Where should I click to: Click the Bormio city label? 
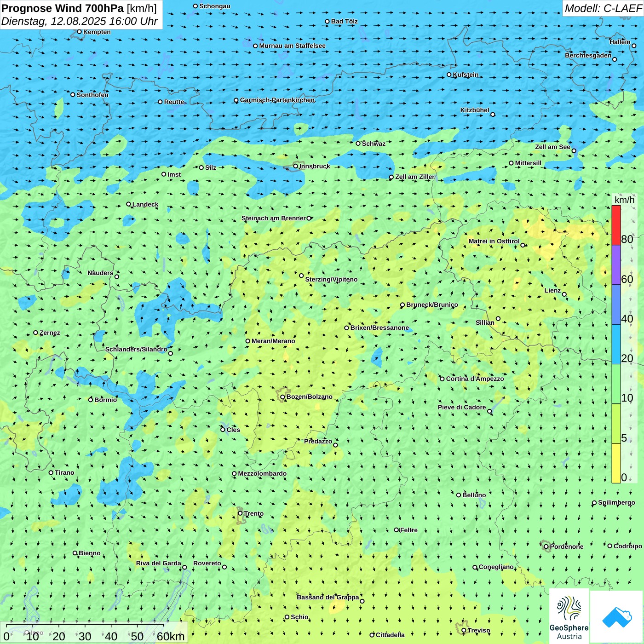tap(105, 400)
